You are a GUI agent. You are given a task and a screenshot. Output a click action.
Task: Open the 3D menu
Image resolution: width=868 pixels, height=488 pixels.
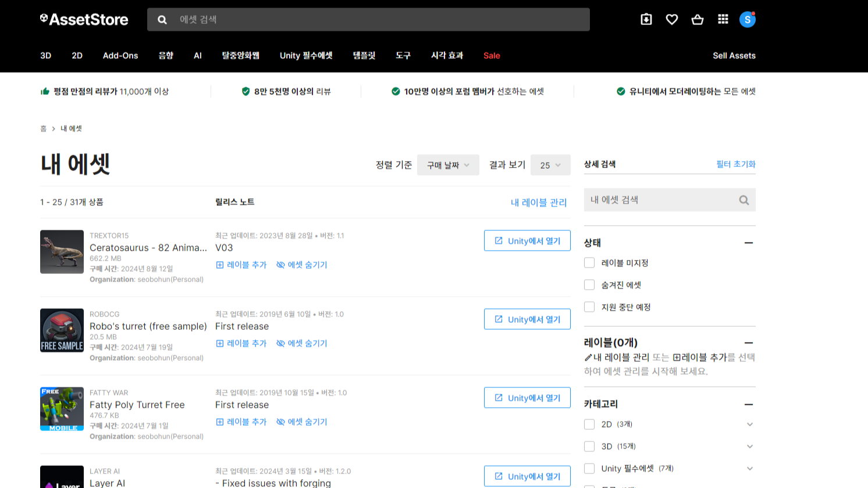pyautogui.click(x=46, y=56)
